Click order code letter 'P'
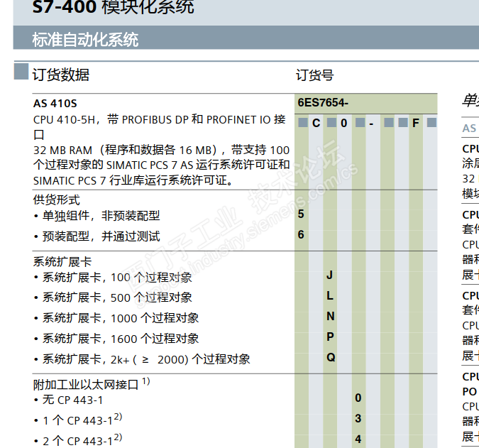 (330, 337)
